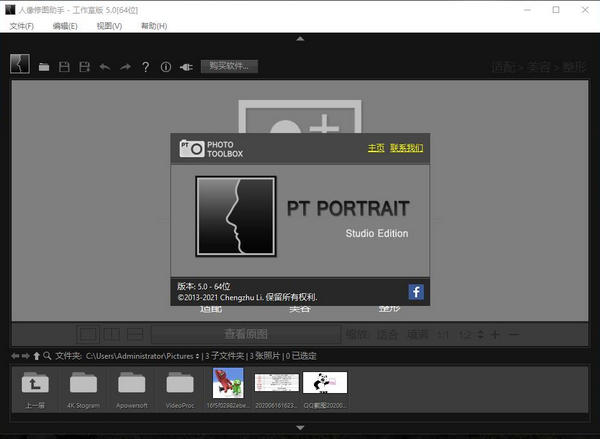Click the 0 已选定 selection count text

point(301,356)
